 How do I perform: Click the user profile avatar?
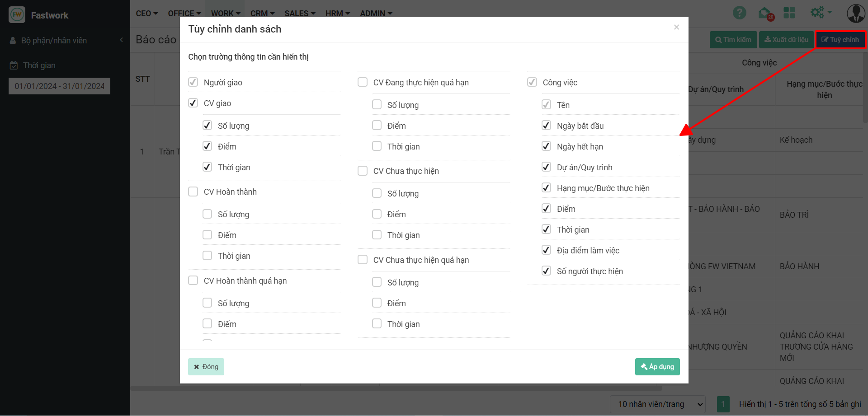pos(855,13)
